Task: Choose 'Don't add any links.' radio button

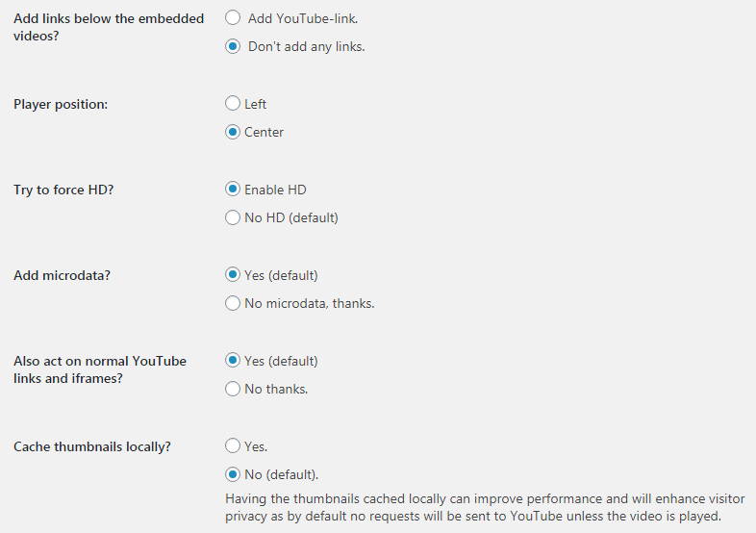Action: coord(233,46)
